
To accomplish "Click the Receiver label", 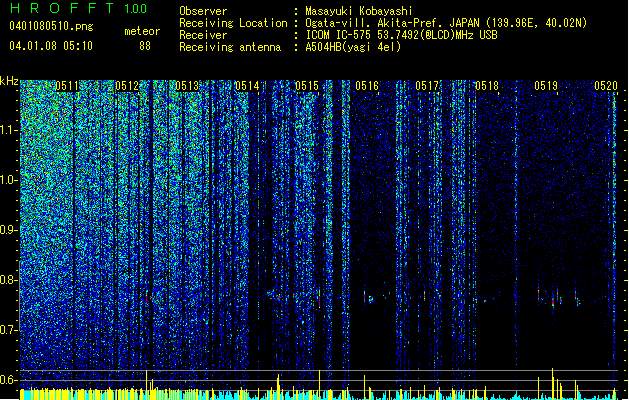I will coord(203,35).
